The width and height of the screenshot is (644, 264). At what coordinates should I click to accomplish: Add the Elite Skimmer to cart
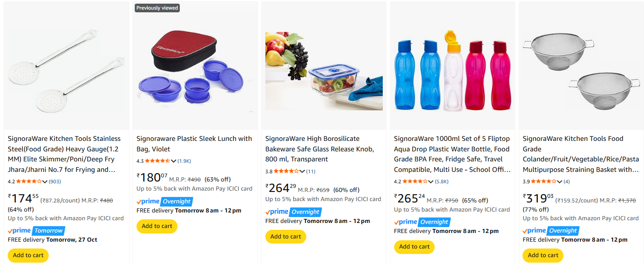point(28,255)
